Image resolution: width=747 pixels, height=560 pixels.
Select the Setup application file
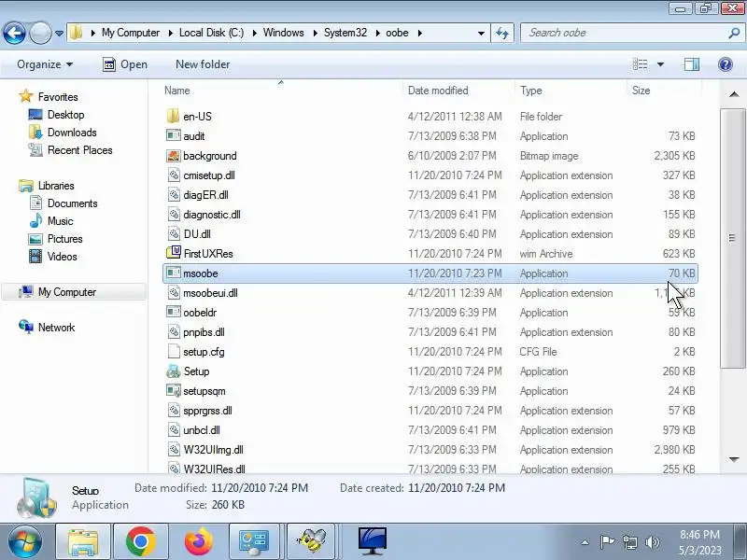(430, 371)
